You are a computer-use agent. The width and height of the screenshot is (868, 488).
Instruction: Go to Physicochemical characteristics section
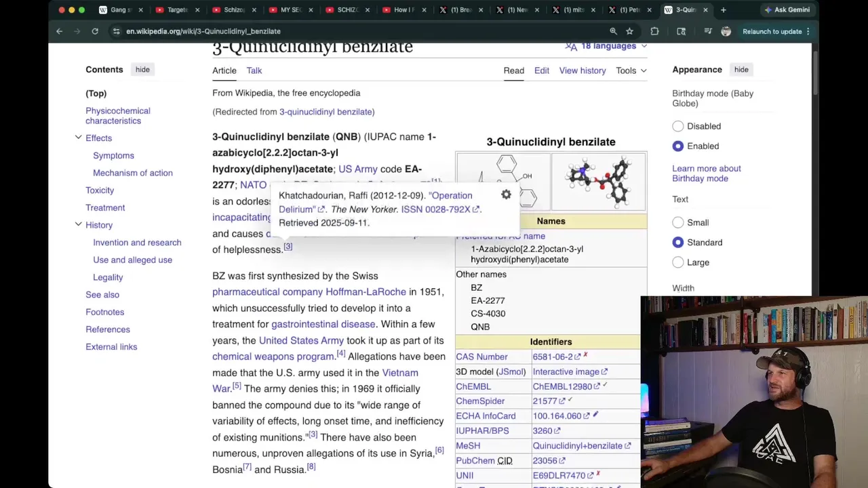pyautogui.click(x=118, y=116)
